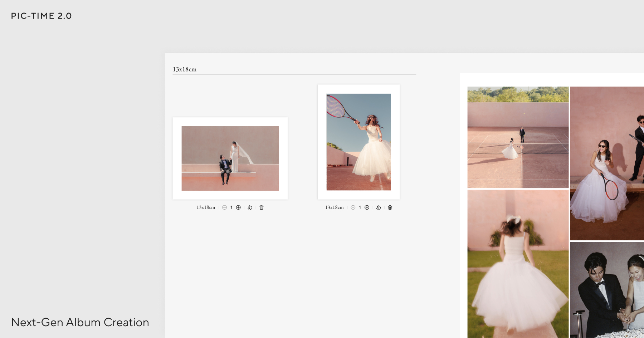
Task: Click 13x18cm label under the tennis print
Action: tap(334, 207)
